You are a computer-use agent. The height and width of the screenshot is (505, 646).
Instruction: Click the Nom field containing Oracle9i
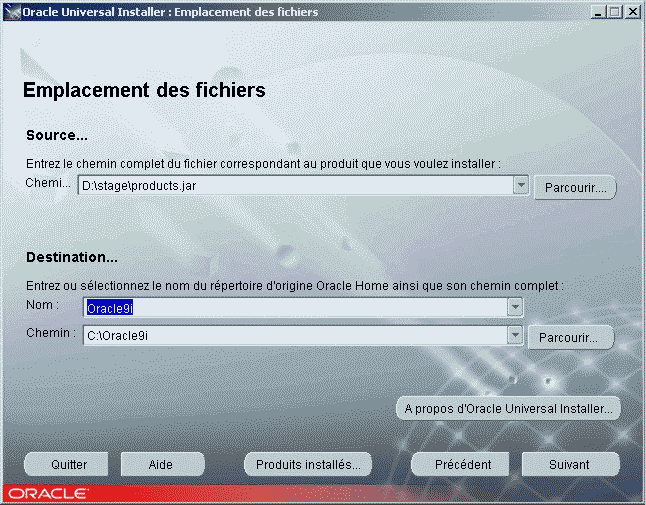click(295, 308)
